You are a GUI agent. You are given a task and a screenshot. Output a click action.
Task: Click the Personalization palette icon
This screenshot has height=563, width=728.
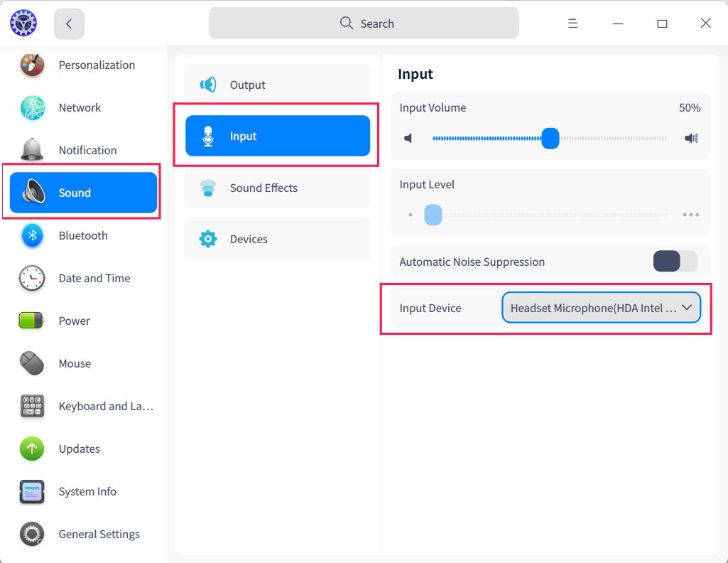pos(32,65)
